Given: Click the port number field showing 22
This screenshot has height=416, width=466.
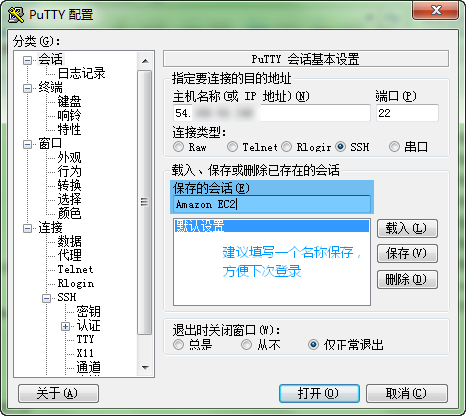Looking at the screenshot, I should click(407, 113).
